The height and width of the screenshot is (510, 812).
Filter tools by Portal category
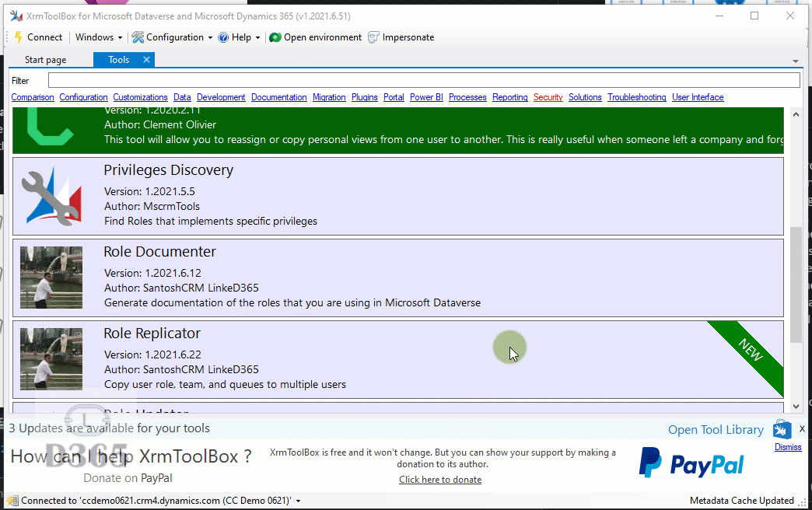pyautogui.click(x=394, y=97)
